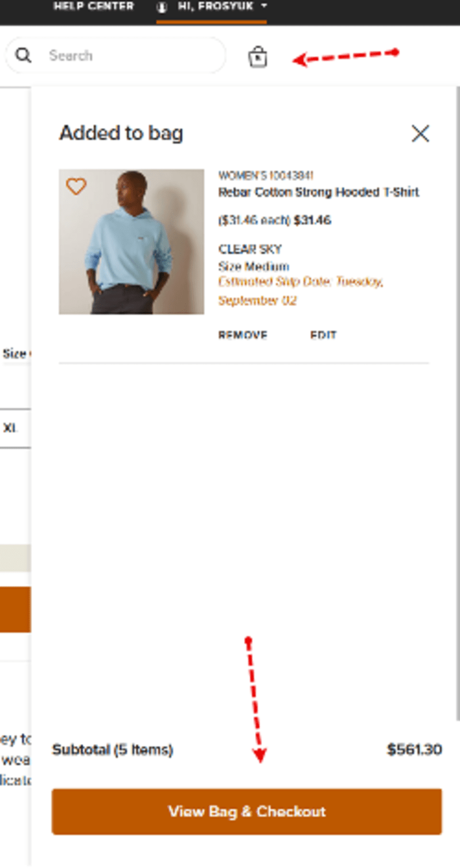Click the Subtotal (5 Items) label
This screenshot has width=460, height=868.
pyautogui.click(x=113, y=750)
